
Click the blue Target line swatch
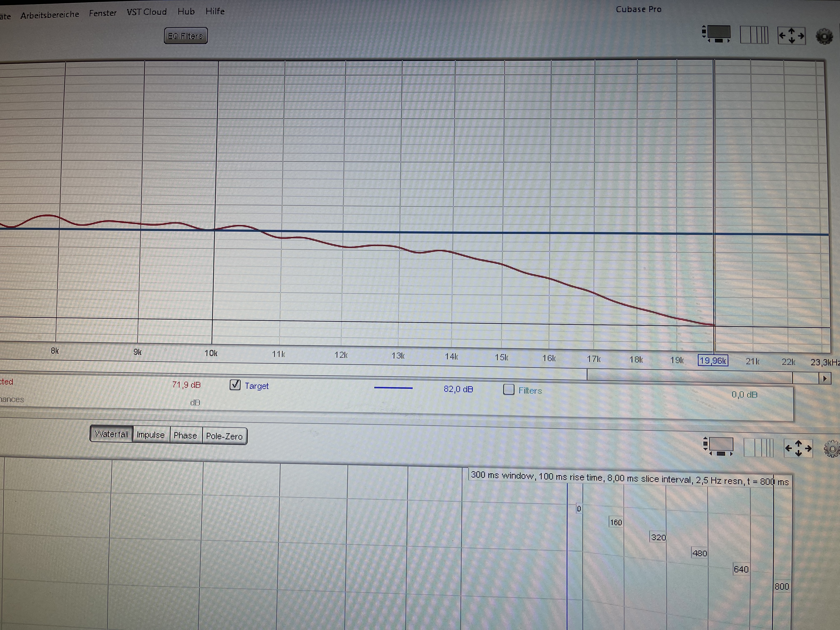pos(393,388)
